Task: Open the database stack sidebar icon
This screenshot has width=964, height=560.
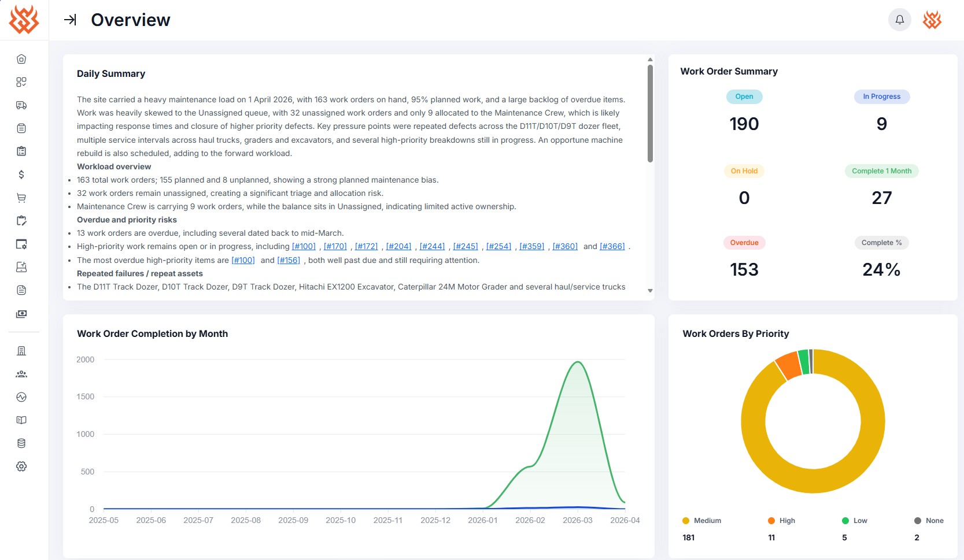Action: 21,443
